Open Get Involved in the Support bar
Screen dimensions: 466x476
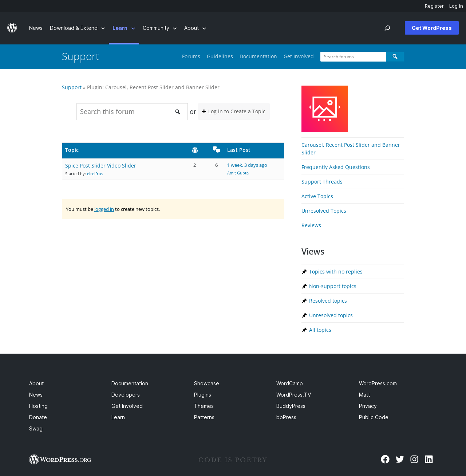pos(299,56)
